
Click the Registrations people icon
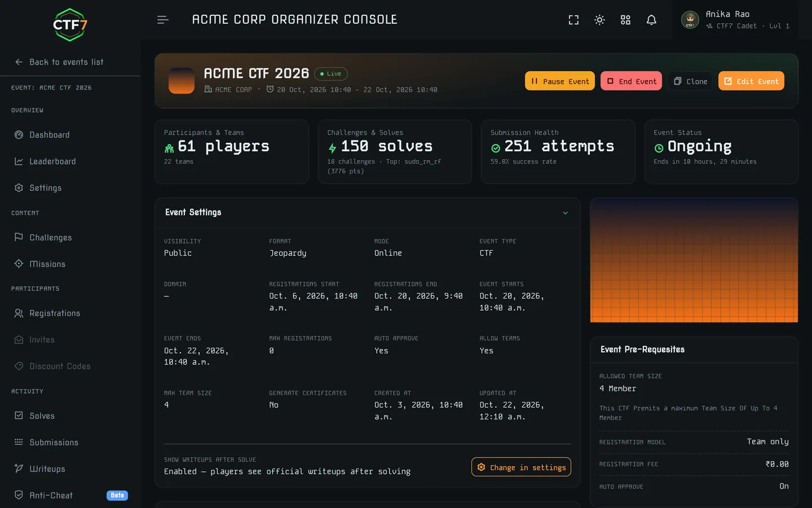click(x=19, y=313)
